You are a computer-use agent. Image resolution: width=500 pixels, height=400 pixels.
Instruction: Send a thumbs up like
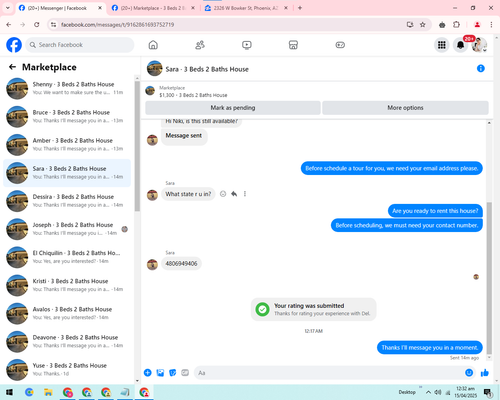pos(485,373)
